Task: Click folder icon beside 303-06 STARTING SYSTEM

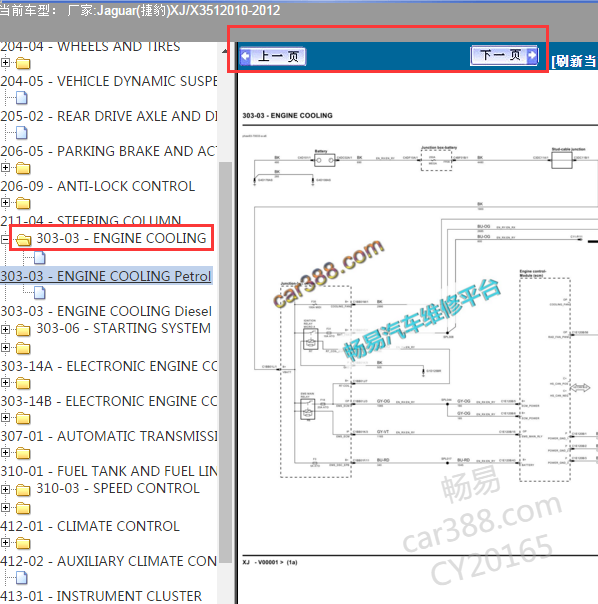Action: click(x=23, y=330)
